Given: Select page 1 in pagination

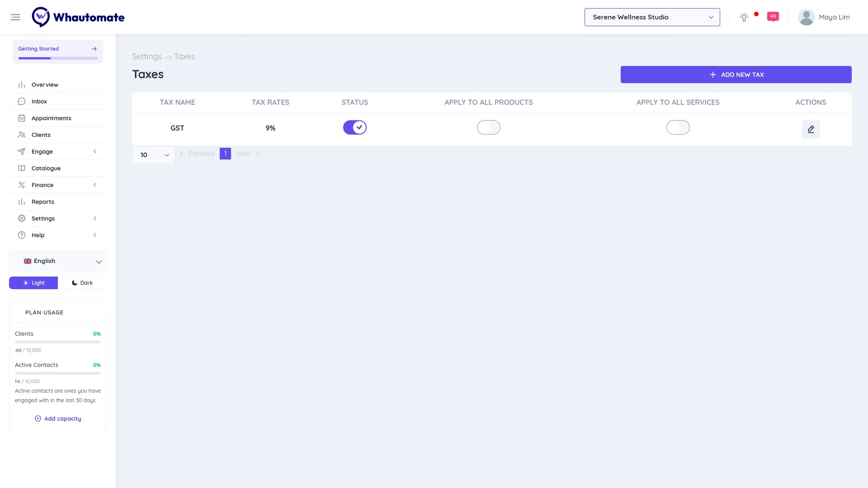Looking at the screenshot, I should coord(225,154).
